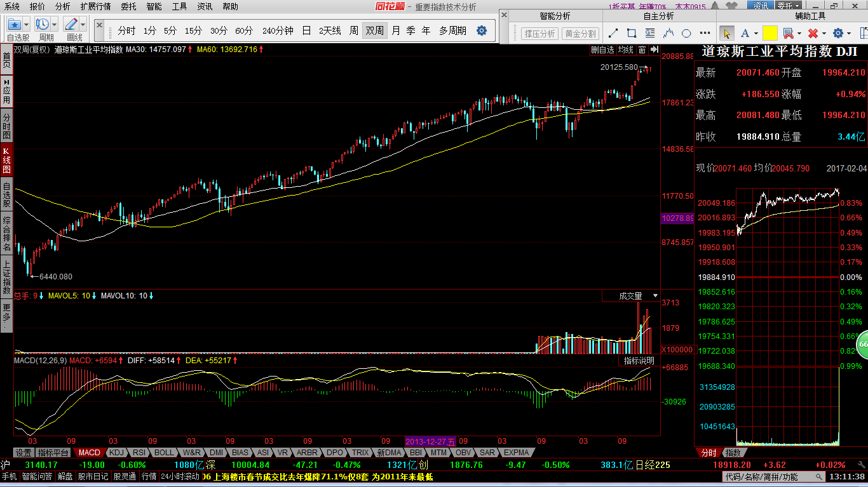This screenshot has height=487, width=868.
Task: Expand the 周期 dropdown arrow
Action: pyautogui.click(x=55, y=24)
